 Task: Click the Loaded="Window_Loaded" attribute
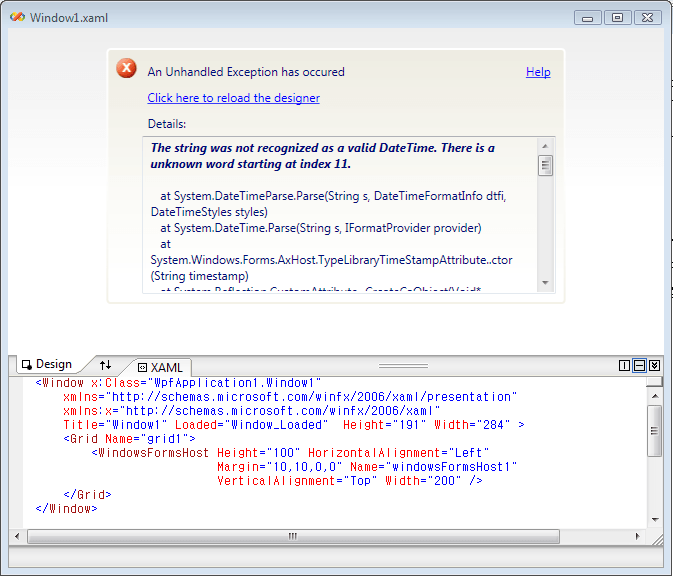coord(251,425)
